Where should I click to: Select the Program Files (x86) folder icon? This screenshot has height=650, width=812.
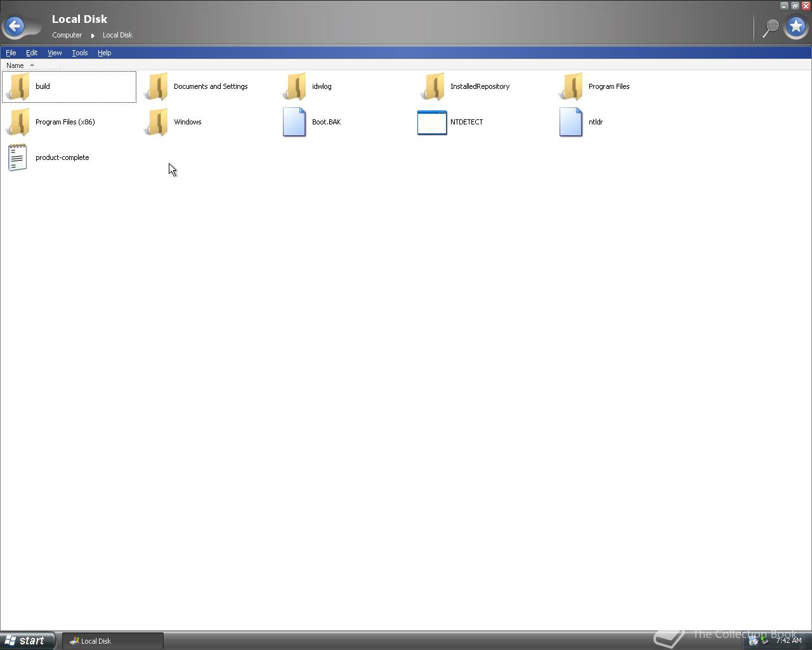pos(19,122)
